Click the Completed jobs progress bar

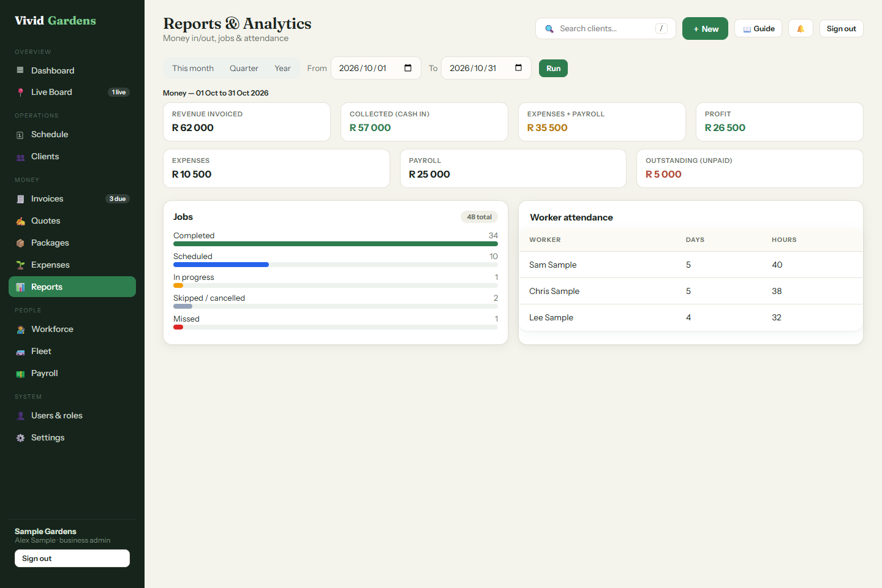pos(336,244)
